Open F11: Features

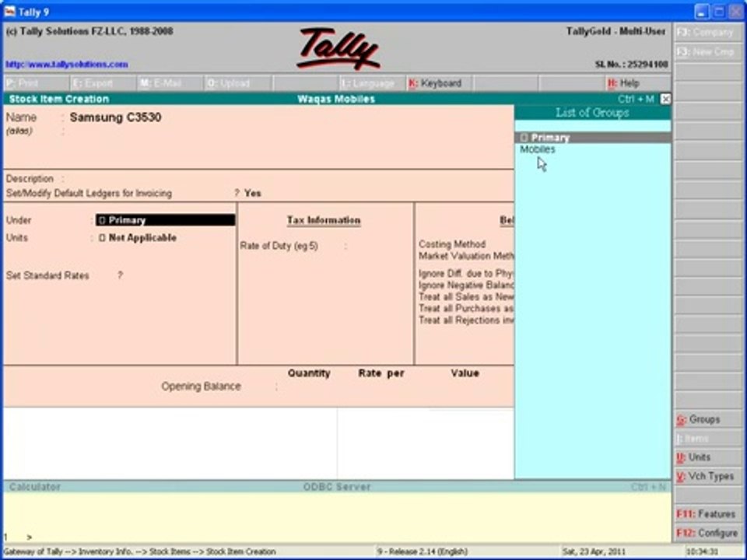click(708, 514)
